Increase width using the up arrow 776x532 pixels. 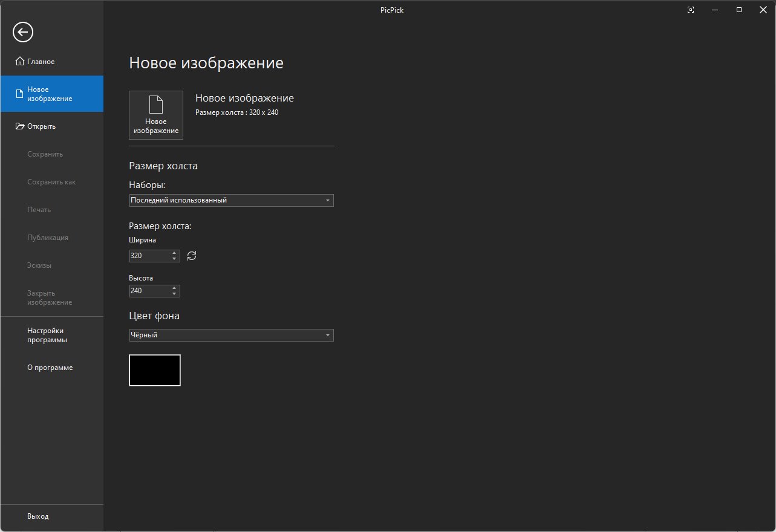pos(174,253)
